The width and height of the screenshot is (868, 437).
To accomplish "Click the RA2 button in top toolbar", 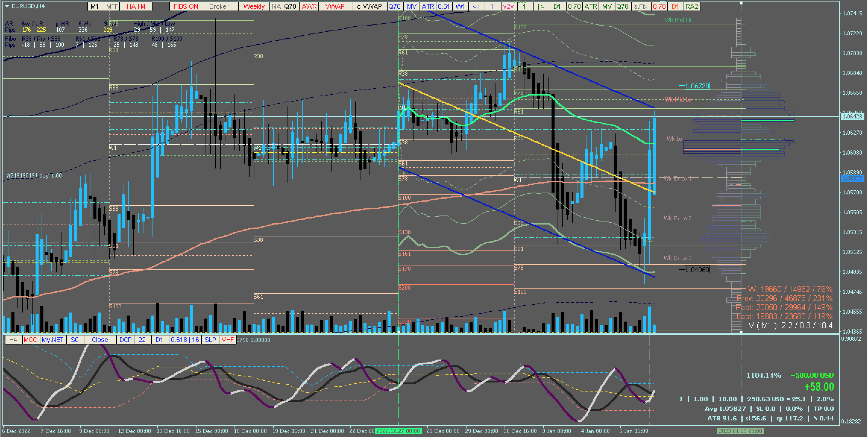I will (x=692, y=6).
